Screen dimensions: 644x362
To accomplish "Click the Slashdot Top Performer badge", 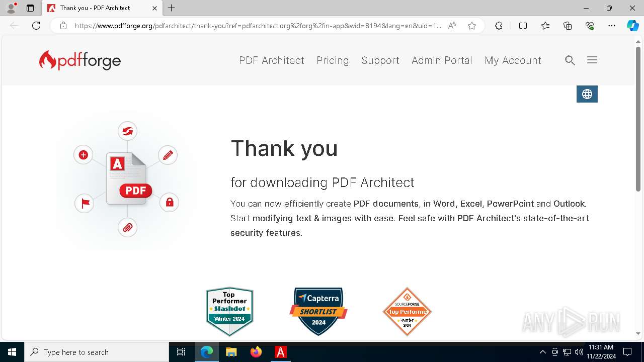I will click(x=229, y=311).
